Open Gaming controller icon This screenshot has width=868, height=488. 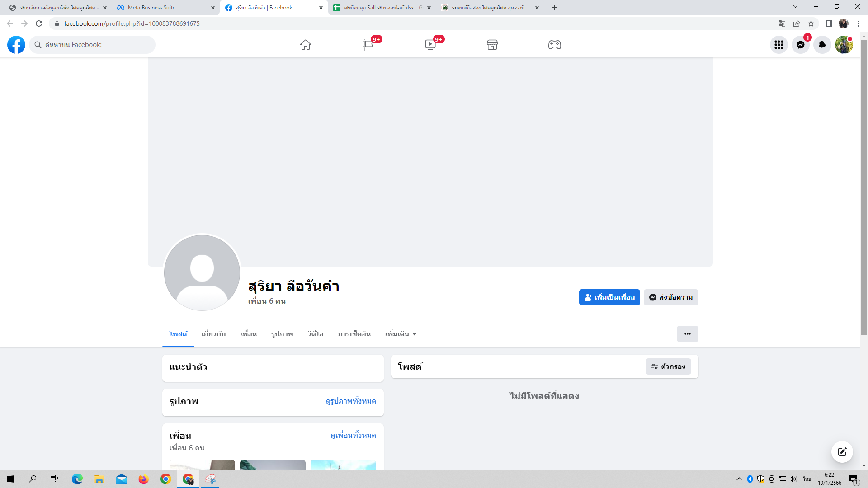click(x=555, y=45)
